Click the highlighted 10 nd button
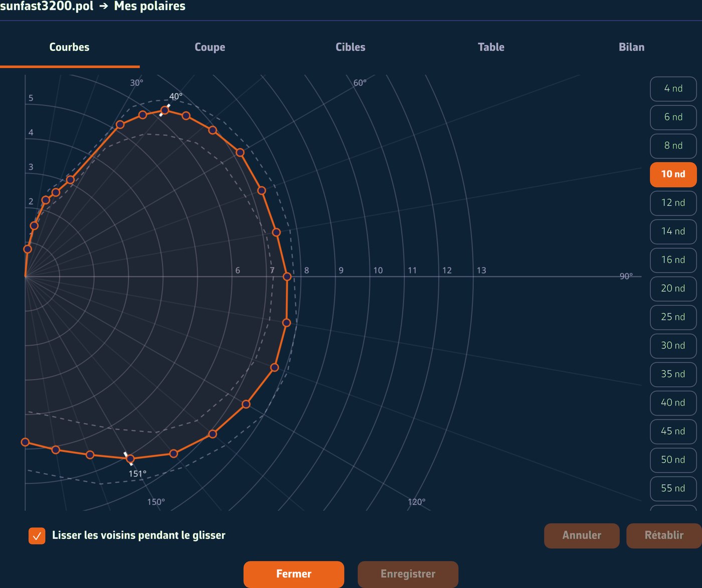This screenshot has height=588, width=702. (x=673, y=175)
